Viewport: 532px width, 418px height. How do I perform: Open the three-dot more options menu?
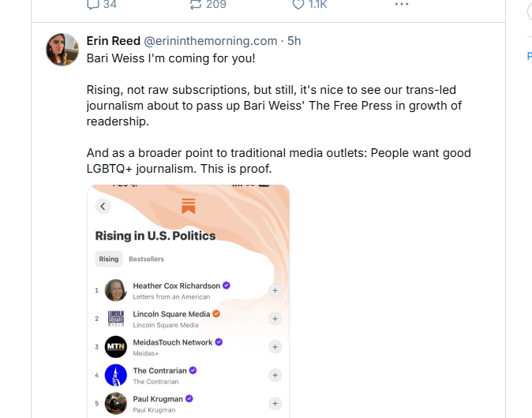[x=402, y=4]
